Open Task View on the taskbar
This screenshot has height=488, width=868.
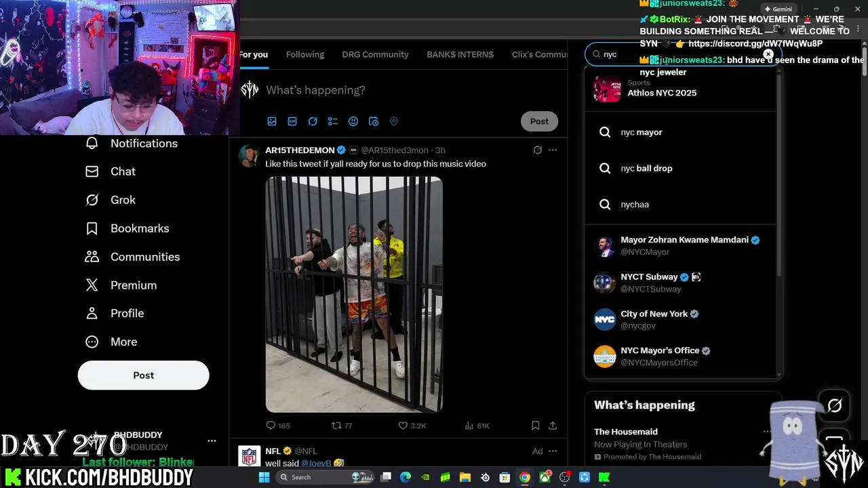click(x=386, y=478)
